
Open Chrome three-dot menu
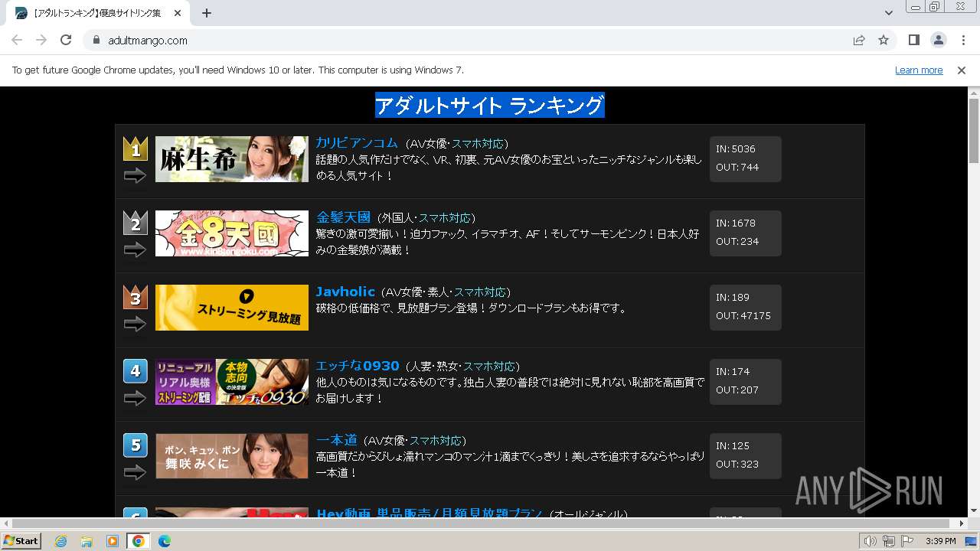click(x=963, y=40)
